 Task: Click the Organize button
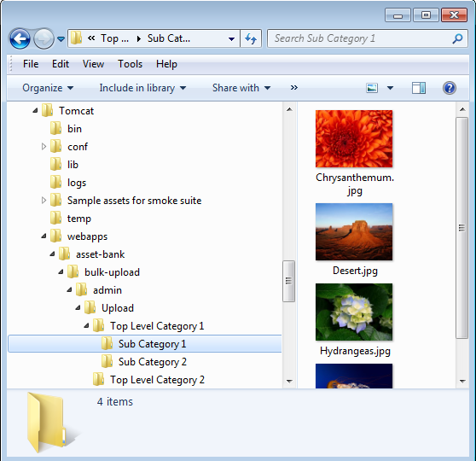(x=48, y=88)
